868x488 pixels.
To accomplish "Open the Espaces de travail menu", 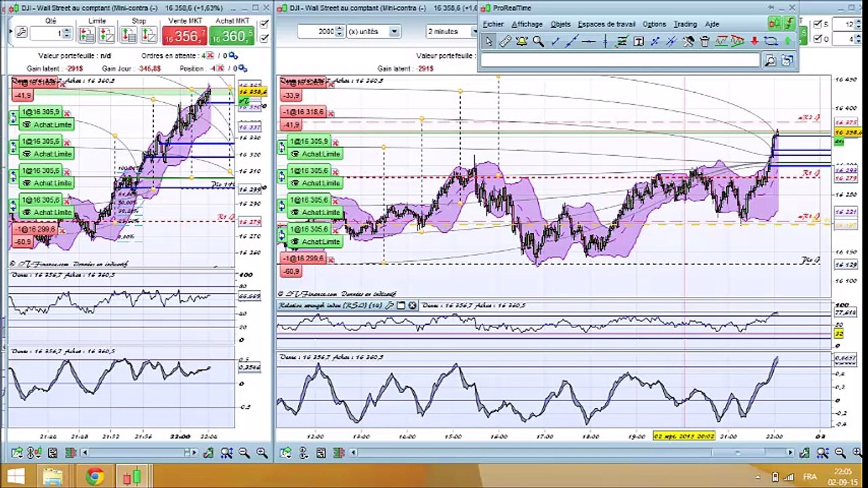I will (x=607, y=24).
